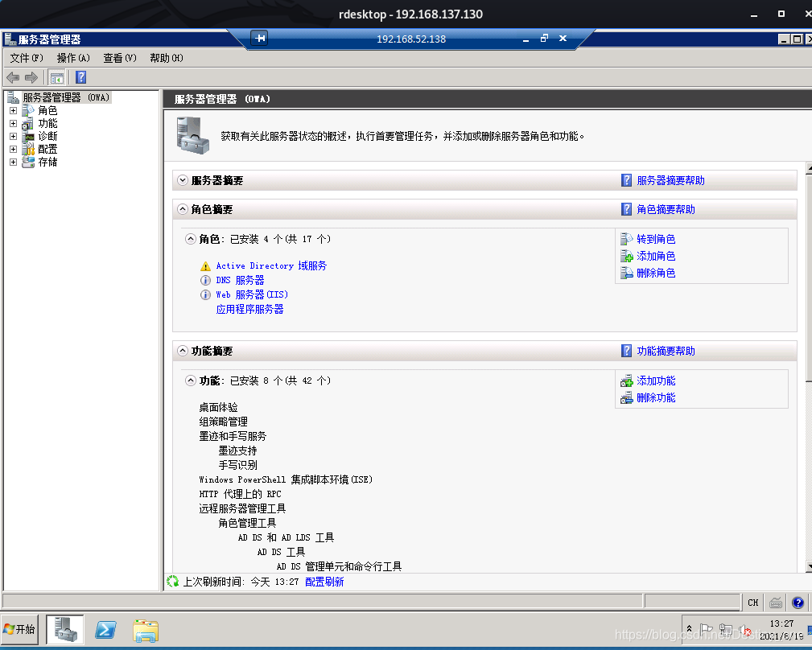This screenshot has width=812, height=650.
Task: Click the 删除角色 icon
Action: (627, 273)
